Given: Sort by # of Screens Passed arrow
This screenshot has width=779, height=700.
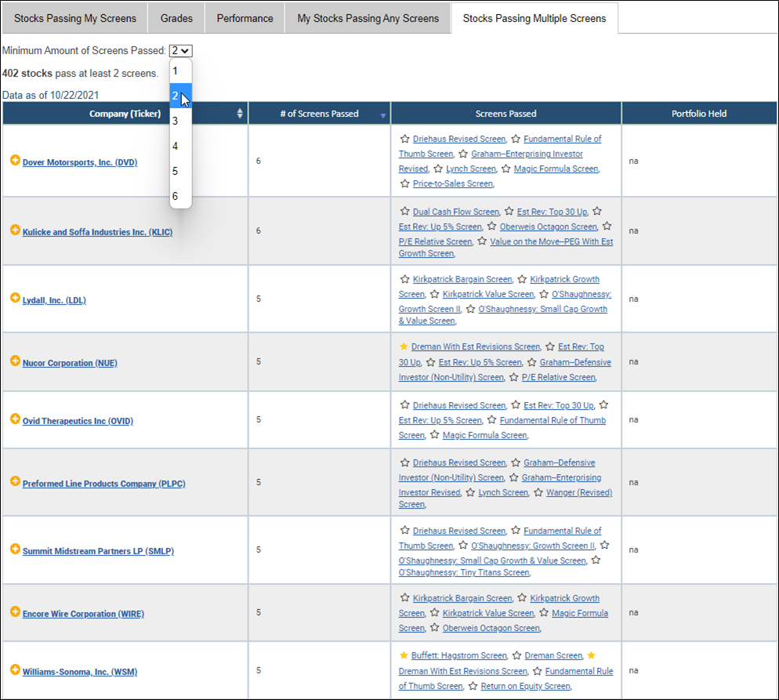Looking at the screenshot, I should coord(382,116).
